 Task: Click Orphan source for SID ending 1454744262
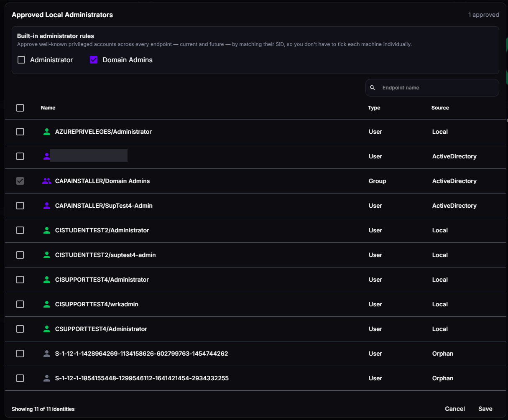(x=443, y=354)
